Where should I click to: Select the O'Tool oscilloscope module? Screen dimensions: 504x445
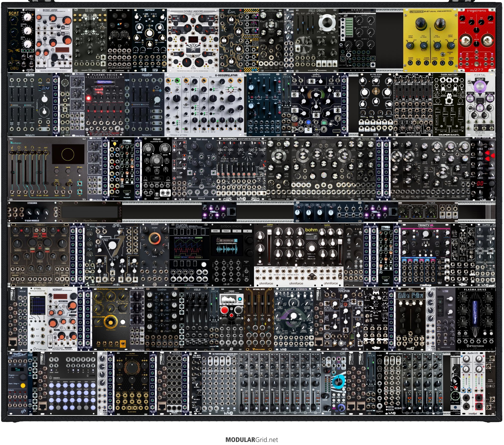click(x=38, y=319)
